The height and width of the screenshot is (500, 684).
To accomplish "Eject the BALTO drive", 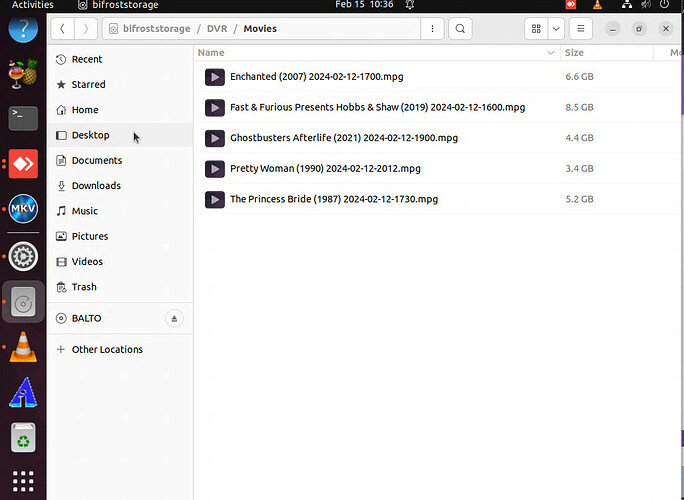I will click(174, 319).
